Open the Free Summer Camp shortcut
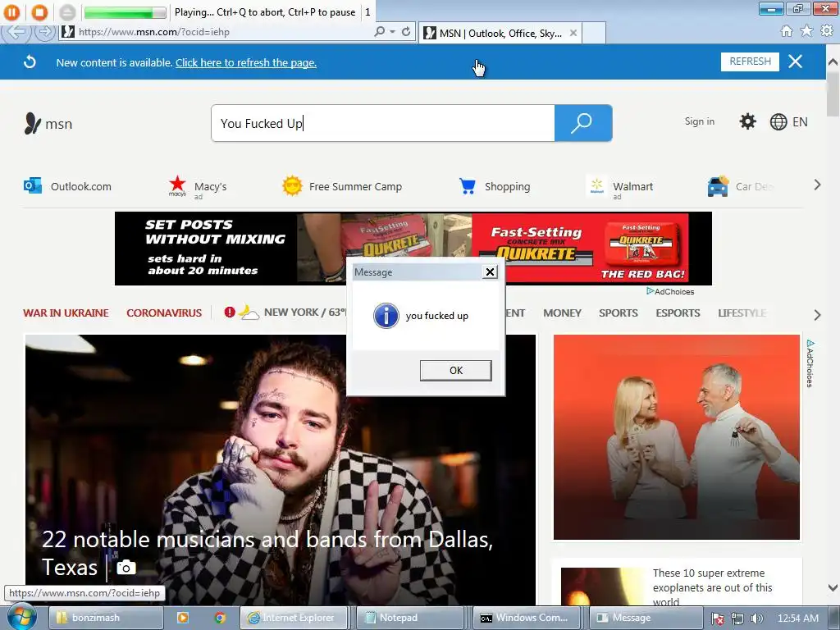 342,186
